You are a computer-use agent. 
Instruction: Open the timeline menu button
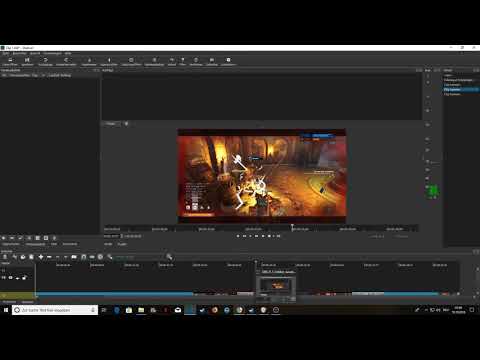[x=5, y=257]
